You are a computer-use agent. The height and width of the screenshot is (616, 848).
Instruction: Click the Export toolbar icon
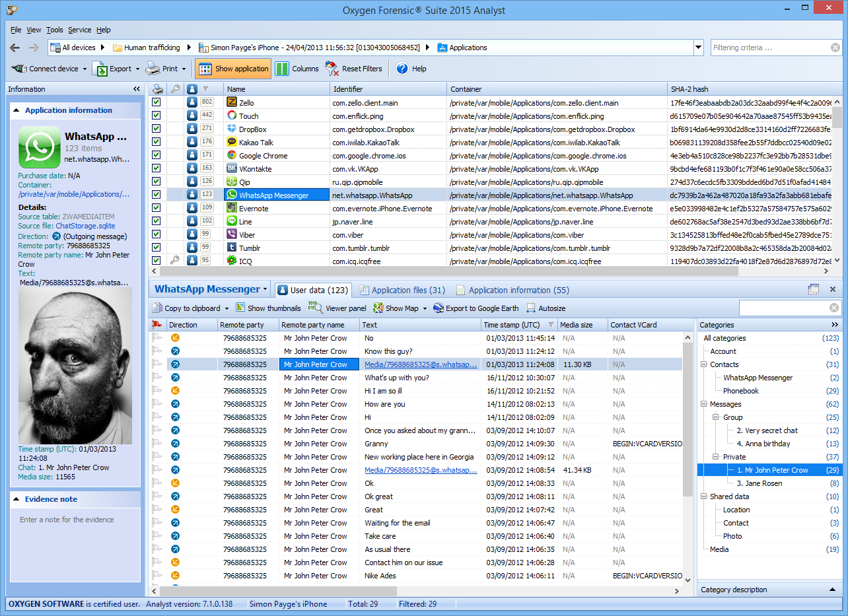[100, 69]
